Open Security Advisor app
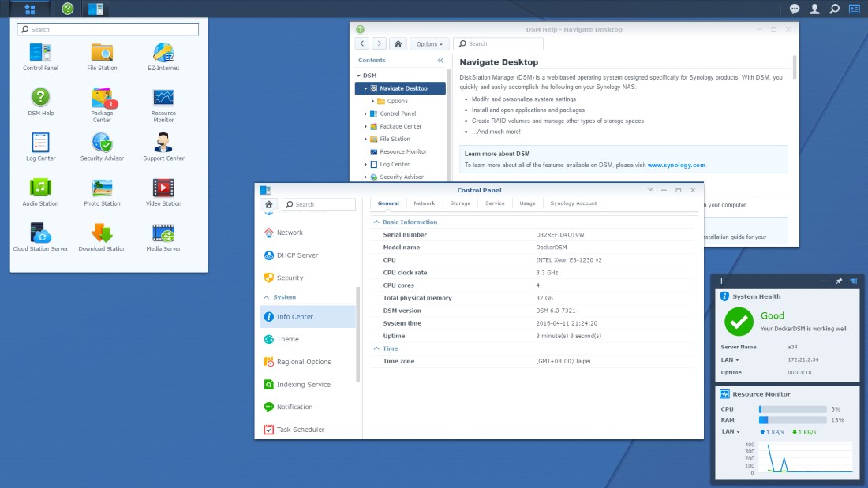The width and height of the screenshot is (868, 488). click(102, 147)
